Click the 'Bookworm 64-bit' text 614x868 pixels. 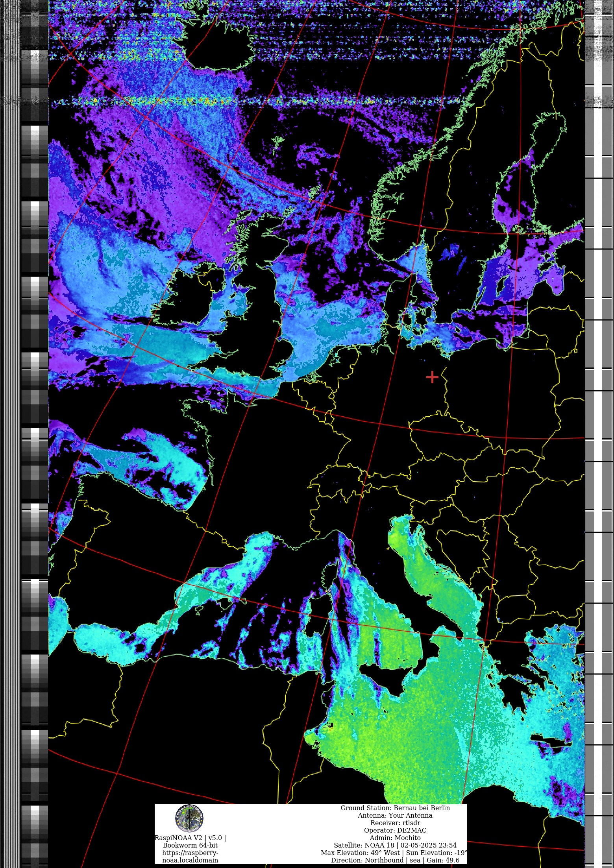[190, 845]
